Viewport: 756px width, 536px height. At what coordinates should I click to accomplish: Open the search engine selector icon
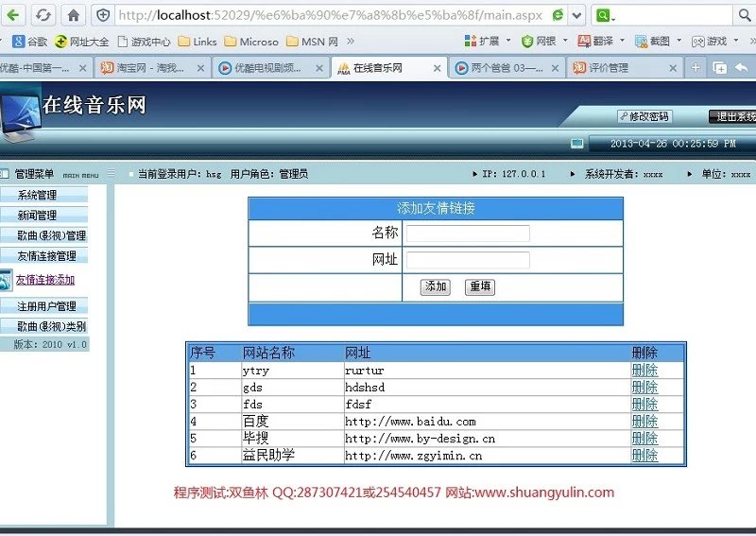[x=605, y=15]
